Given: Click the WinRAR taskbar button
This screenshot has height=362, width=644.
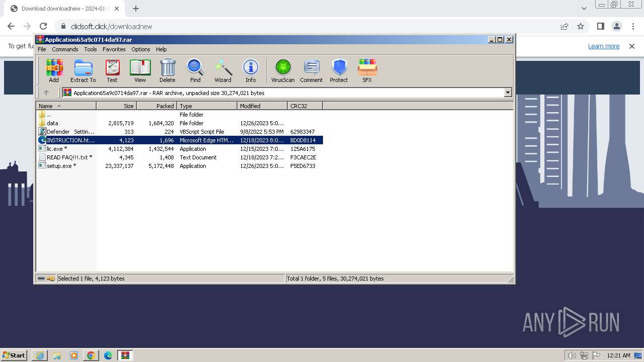Looking at the screenshot, I should coord(125,355).
